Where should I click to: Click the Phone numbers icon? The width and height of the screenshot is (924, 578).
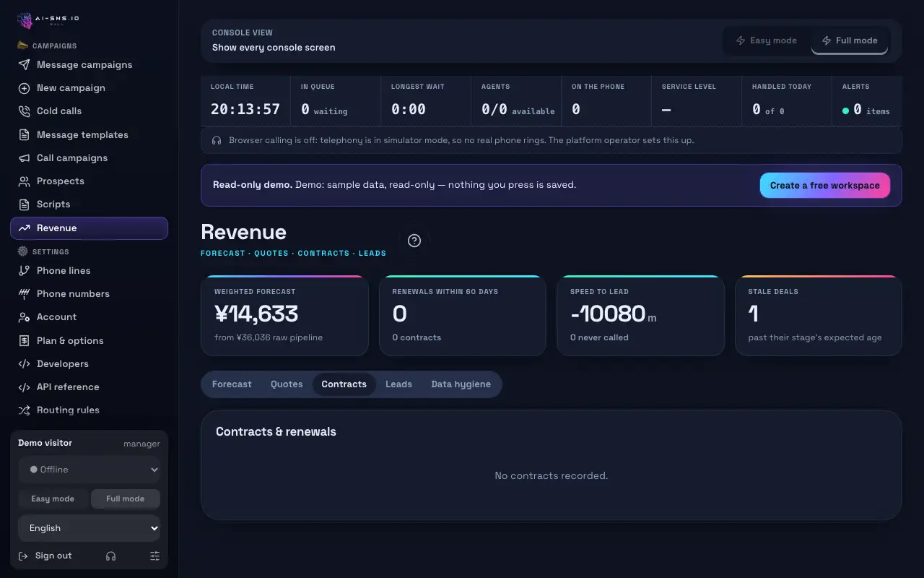tap(25, 294)
